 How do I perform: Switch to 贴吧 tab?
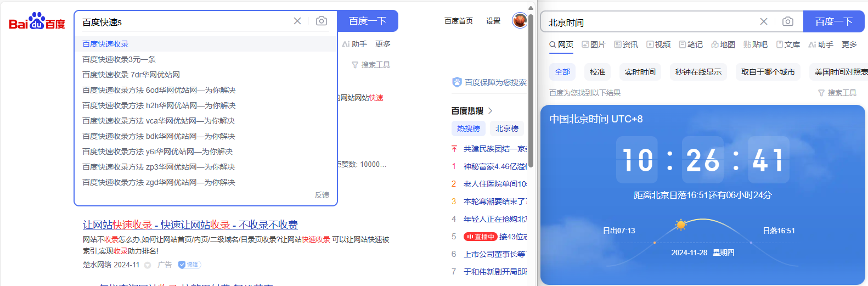click(x=756, y=44)
